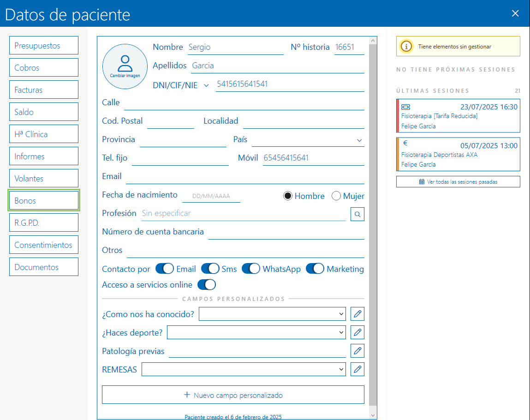
Task: Edit the '¿Como nos ha conocido?' field pencil icon
Action: click(357, 314)
